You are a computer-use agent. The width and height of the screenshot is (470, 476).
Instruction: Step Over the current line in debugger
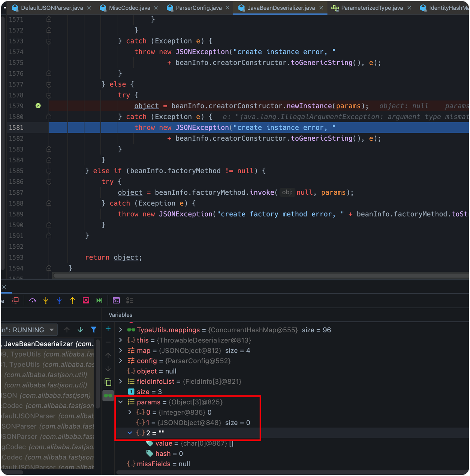(x=33, y=300)
